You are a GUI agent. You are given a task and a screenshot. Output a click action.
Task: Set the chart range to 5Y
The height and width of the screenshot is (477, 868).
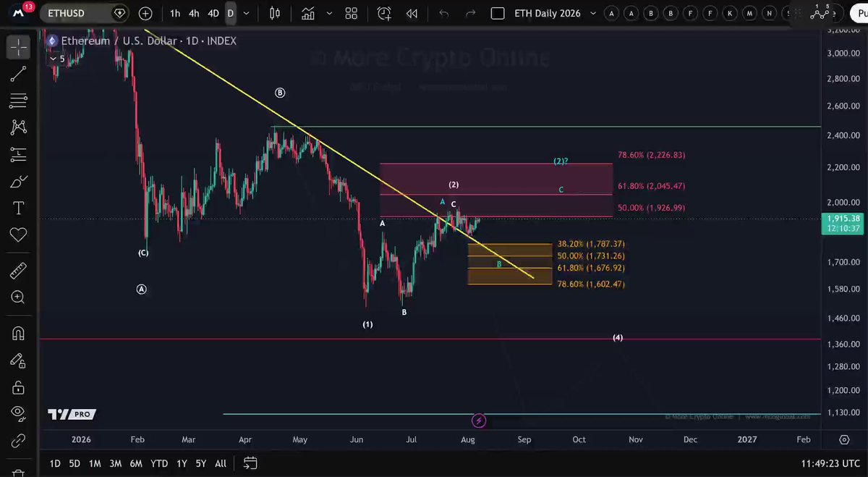click(x=200, y=463)
